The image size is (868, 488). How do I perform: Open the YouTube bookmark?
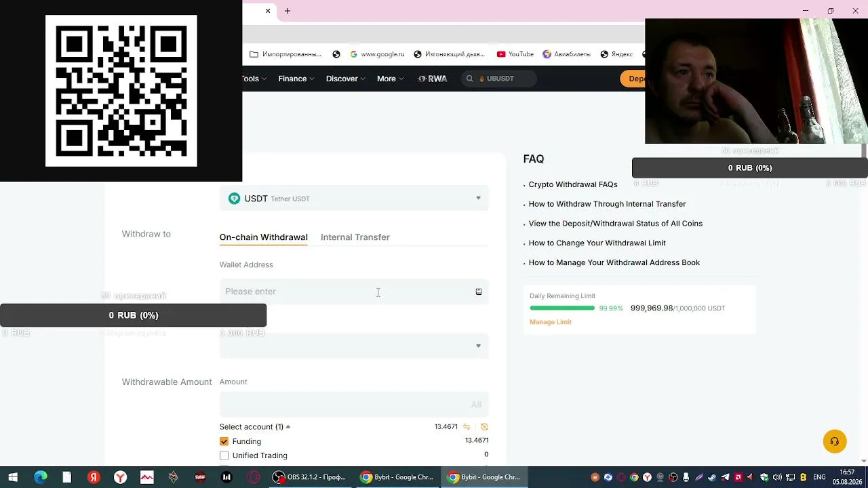(515, 54)
